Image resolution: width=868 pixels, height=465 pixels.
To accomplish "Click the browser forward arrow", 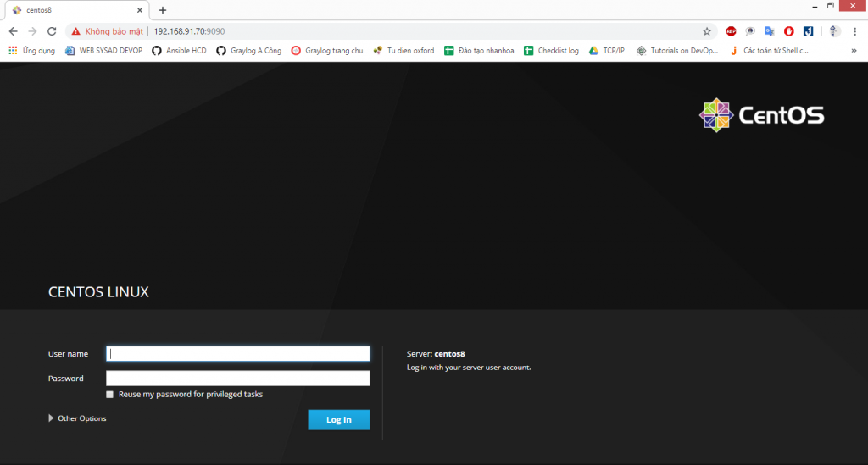I will pos(33,31).
